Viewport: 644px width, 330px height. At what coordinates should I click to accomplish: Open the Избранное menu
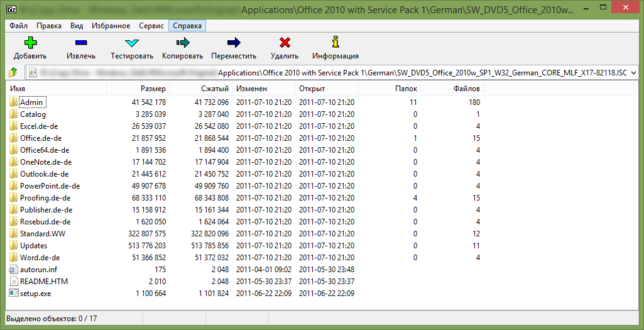pos(111,26)
